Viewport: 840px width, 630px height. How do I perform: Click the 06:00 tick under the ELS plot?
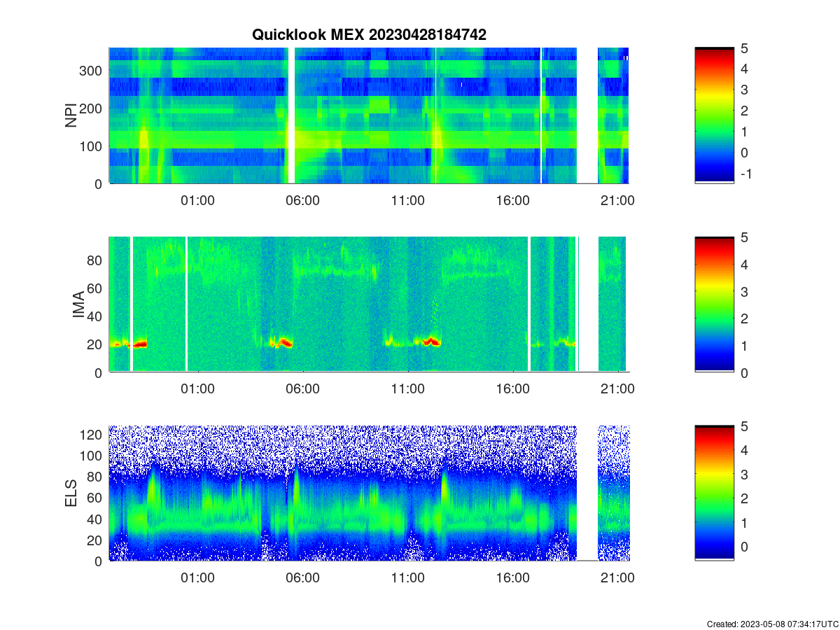302,578
